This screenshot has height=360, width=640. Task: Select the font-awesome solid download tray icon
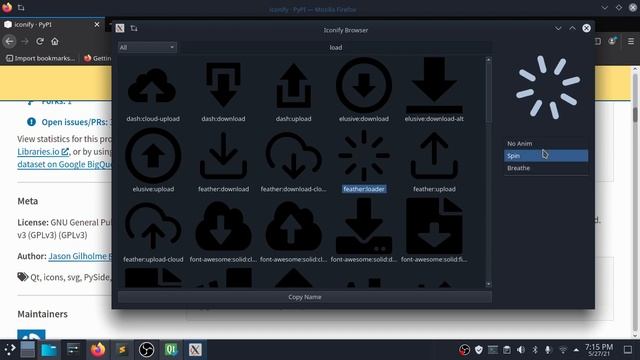point(364,226)
